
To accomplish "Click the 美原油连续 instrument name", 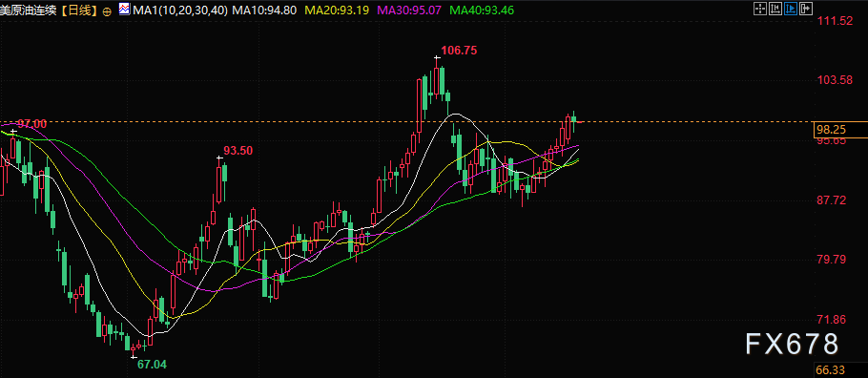I will pos(29,10).
